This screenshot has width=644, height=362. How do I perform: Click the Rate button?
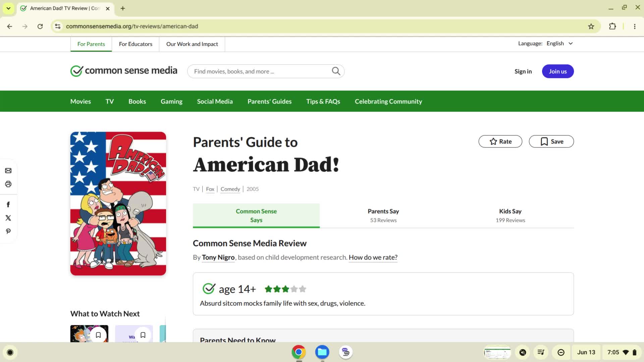pyautogui.click(x=500, y=141)
